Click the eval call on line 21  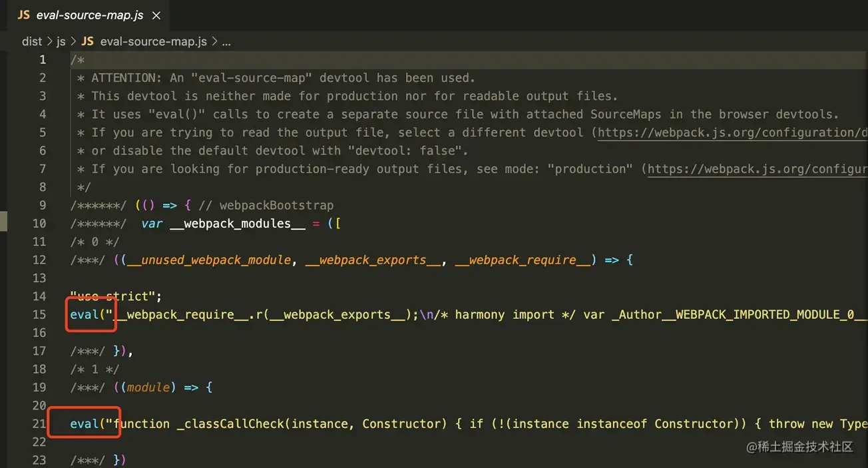(84, 424)
